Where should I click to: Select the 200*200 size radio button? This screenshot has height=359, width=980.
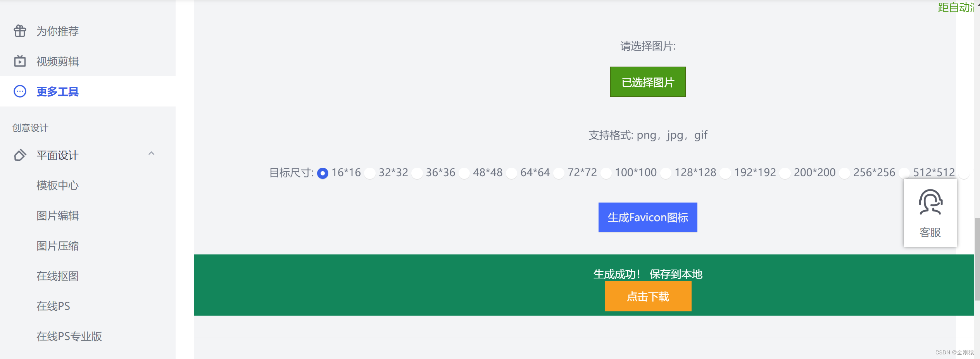785,173
